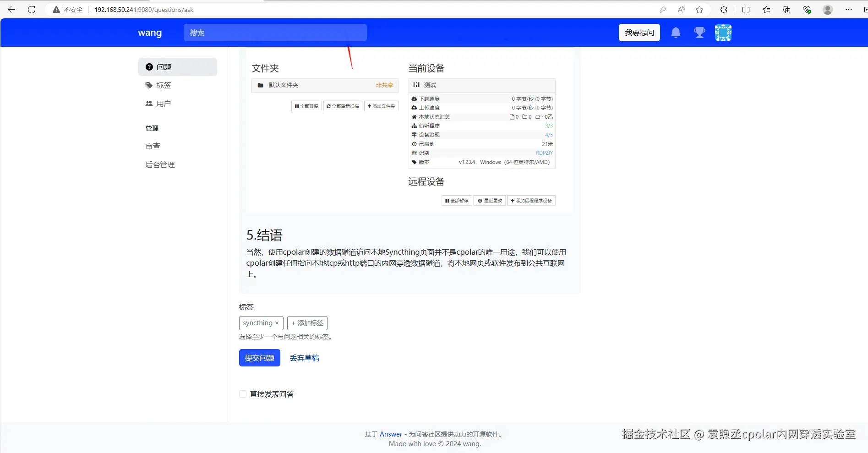This screenshot has width=868, height=453.
Task: Navigate back using the browser back arrow
Action: point(11,9)
